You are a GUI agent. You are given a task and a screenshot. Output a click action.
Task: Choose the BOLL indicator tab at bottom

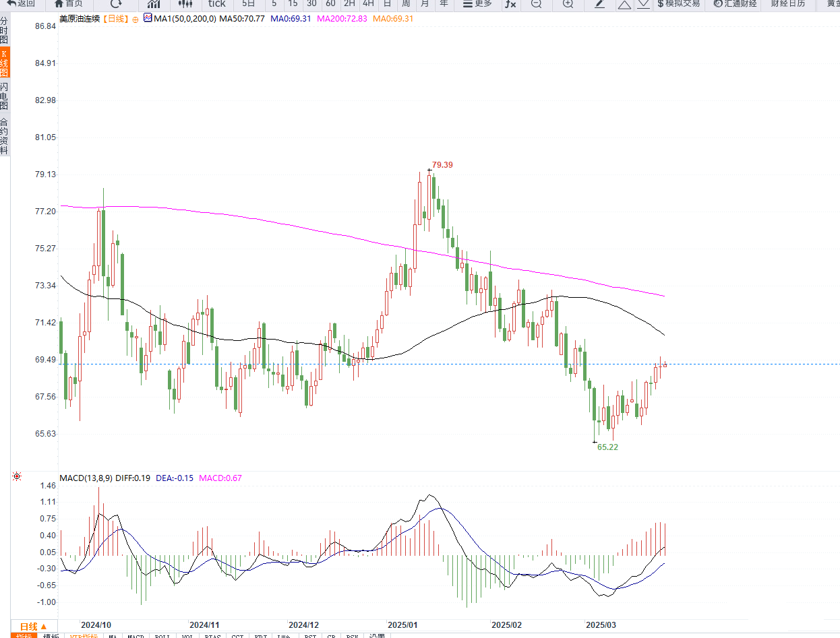[x=162, y=635]
